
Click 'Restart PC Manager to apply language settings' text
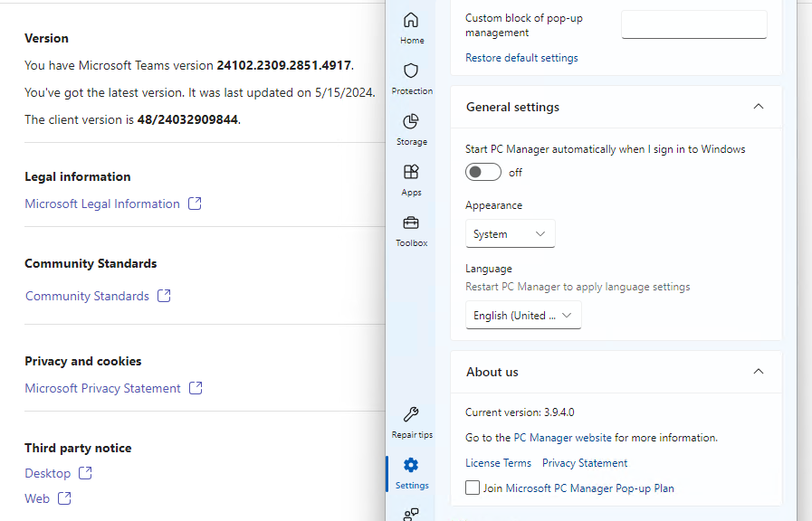point(578,286)
